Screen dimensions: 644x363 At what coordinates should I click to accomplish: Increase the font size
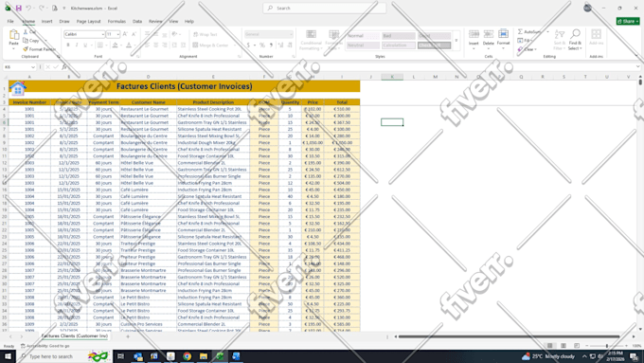click(x=125, y=34)
